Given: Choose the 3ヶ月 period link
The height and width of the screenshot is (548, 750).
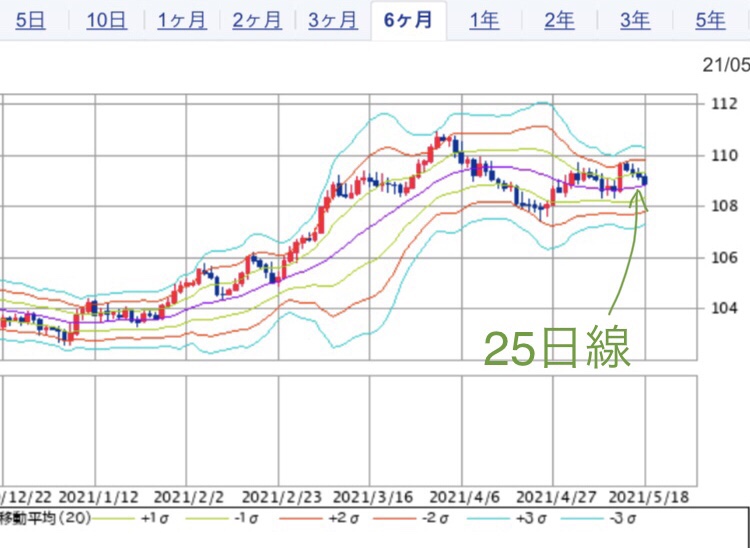Looking at the screenshot, I should (x=333, y=21).
